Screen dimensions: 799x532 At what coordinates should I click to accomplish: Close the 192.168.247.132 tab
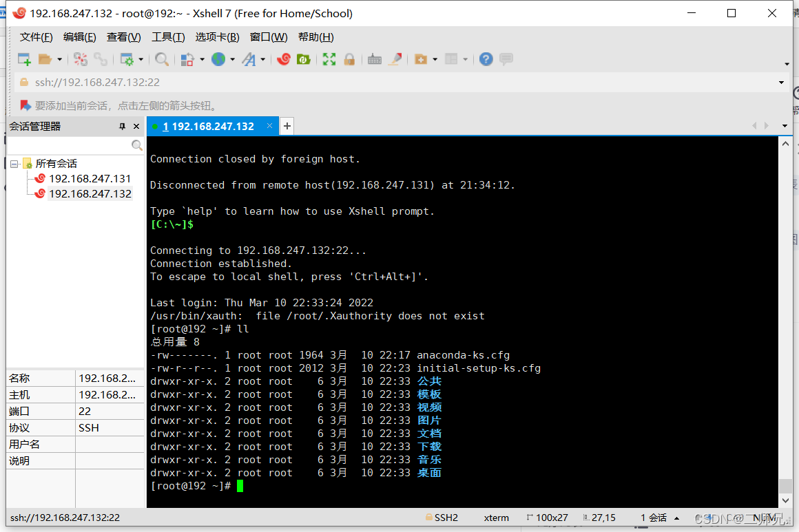pos(269,126)
